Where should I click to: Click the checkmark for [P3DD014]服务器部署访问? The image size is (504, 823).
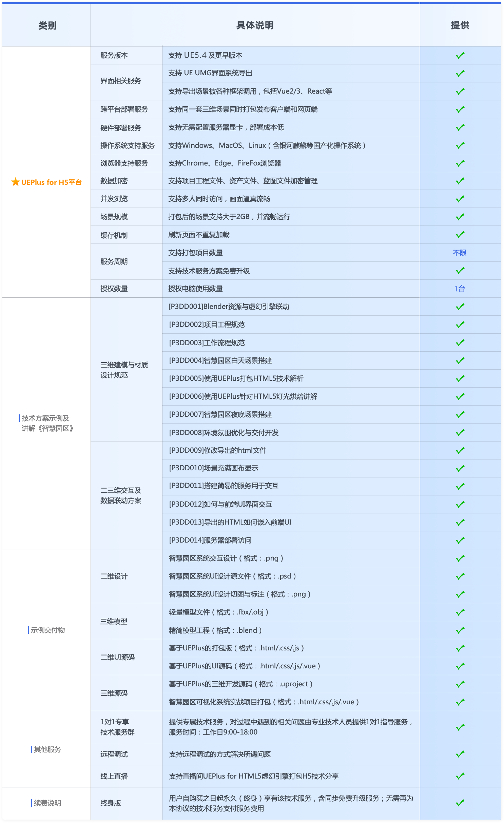click(460, 540)
